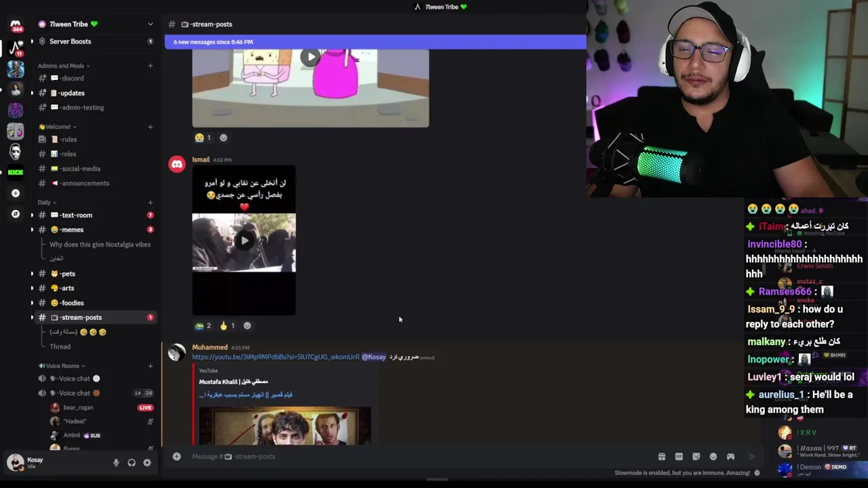Viewport: 868px width, 488px height.
Task: Open the -admin-texting channel
Action: coord(96,107)
